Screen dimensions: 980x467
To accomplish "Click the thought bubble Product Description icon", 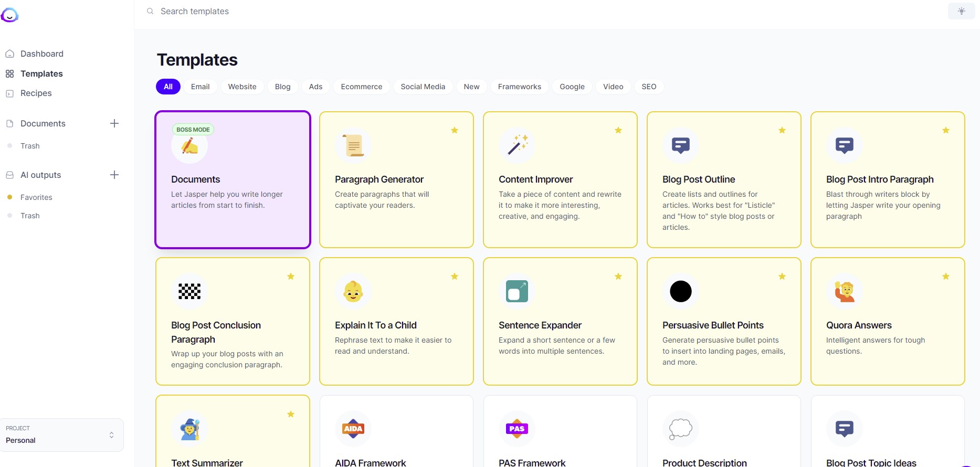I will click(681, 429).
